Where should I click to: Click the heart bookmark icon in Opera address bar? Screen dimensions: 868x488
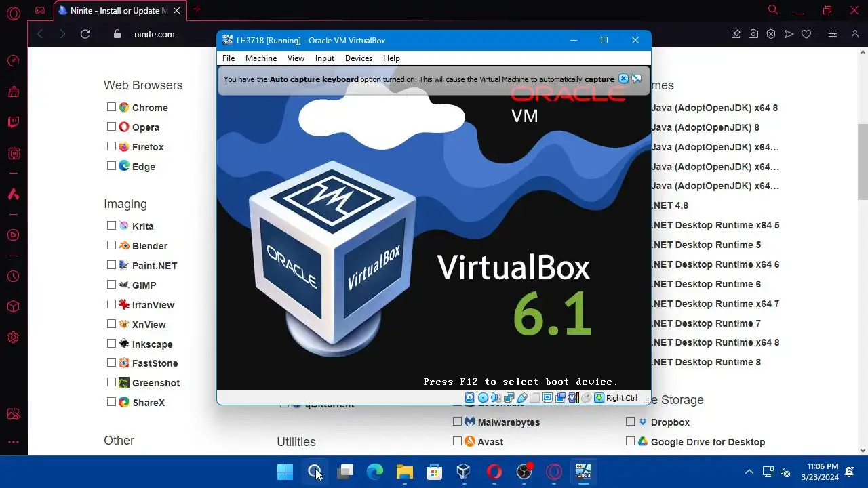click(806, 34)
